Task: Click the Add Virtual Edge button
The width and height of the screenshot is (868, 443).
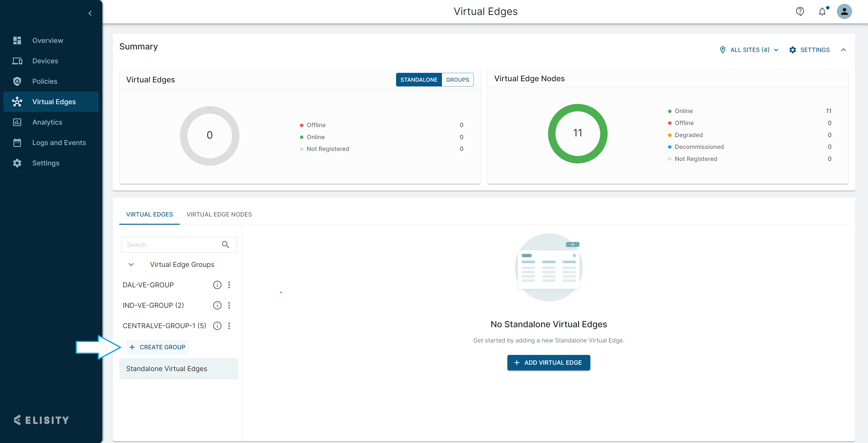Action: click(548, 362)
